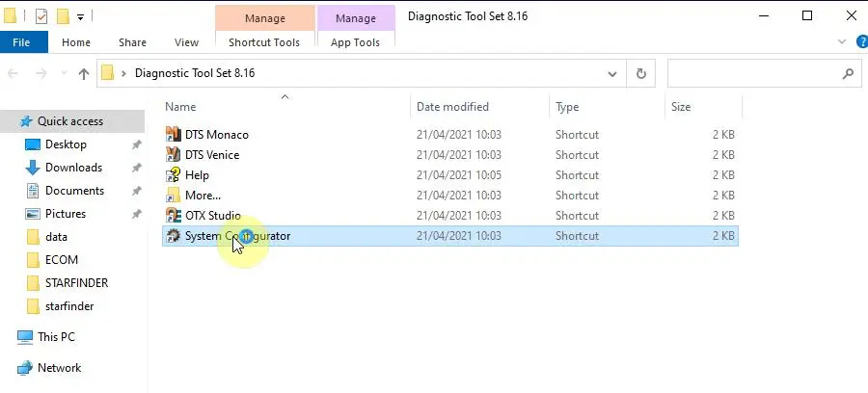Click the data folder icon in sidebar
Viewport: 868px width, 393px height.
coord(33,237)
